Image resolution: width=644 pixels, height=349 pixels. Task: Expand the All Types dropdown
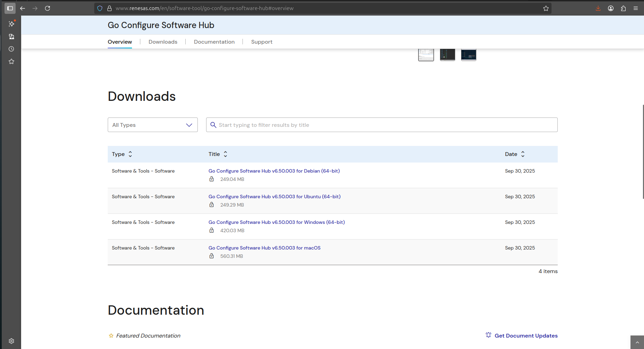tap(152, 125)
